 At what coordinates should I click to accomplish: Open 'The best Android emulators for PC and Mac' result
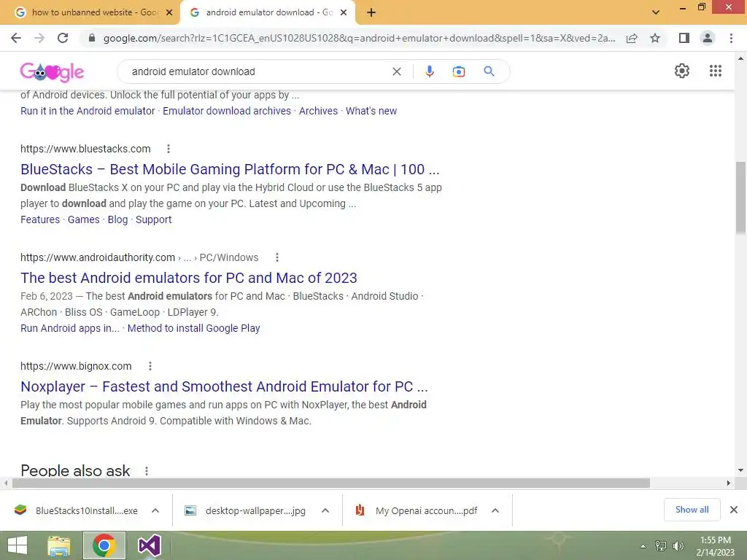point(189,278)
